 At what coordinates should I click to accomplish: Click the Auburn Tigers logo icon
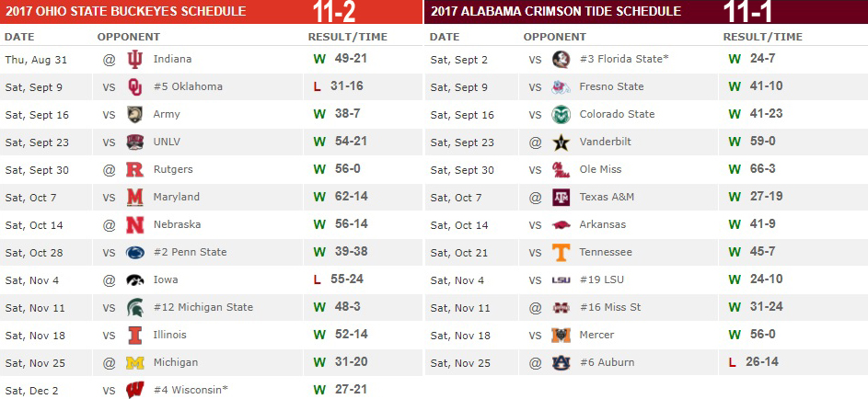(561, 363)
